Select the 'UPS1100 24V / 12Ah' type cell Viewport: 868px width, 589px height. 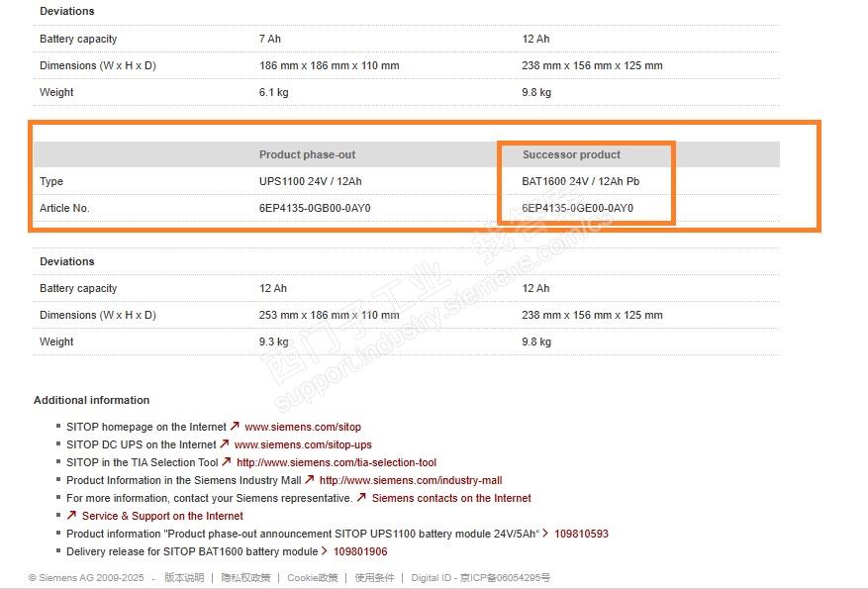pyautogui.click(x=311, y=181)
